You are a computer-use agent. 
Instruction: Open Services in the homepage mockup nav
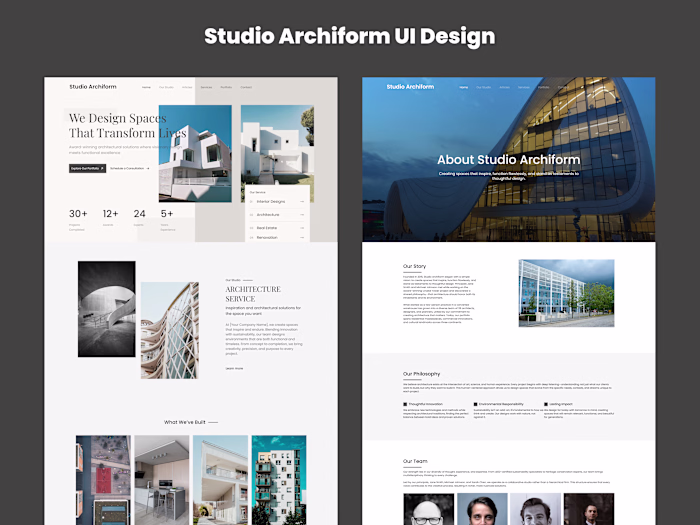(x=206, y=88)
